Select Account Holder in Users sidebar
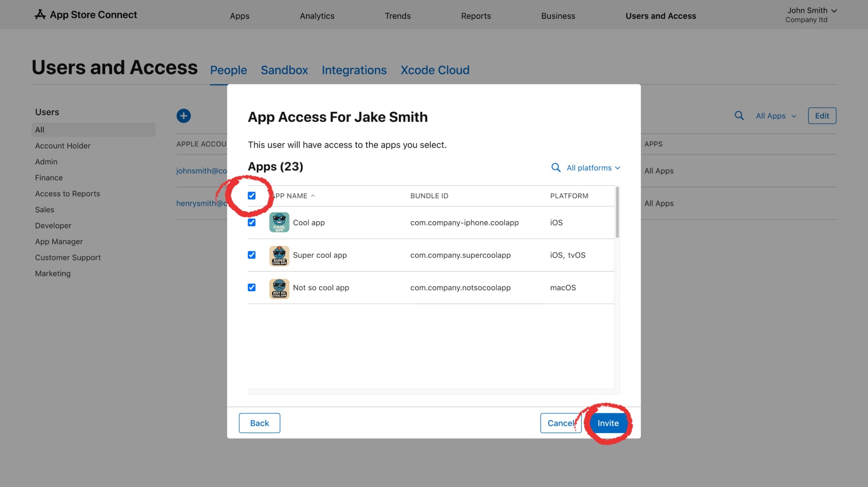868x487 pixels. click(x=62, y=146)
